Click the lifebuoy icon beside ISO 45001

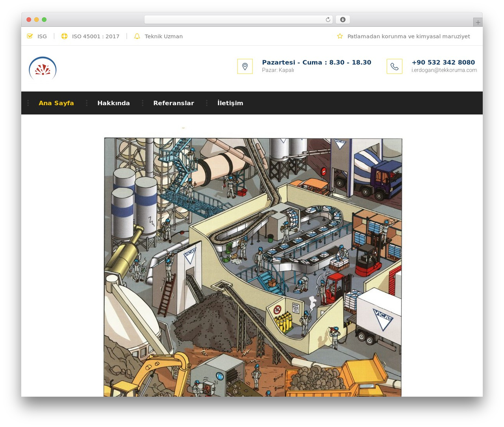(64, 36)
